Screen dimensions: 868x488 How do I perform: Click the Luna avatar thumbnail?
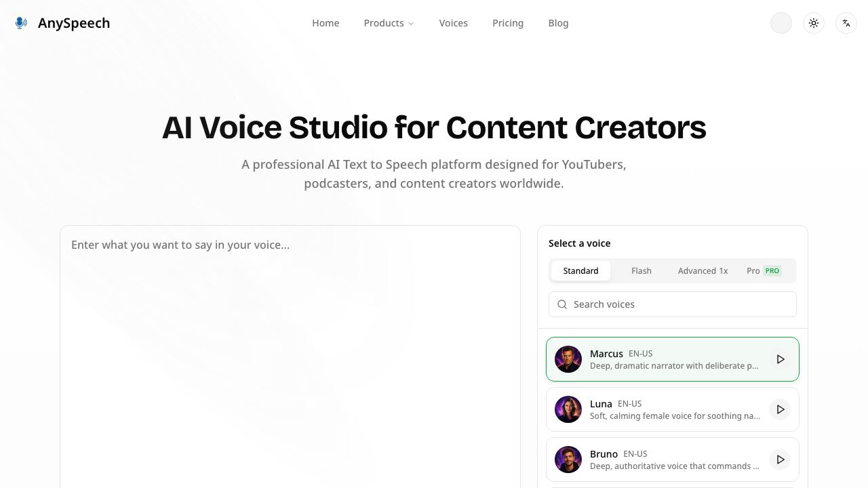[x=568, y=409]
